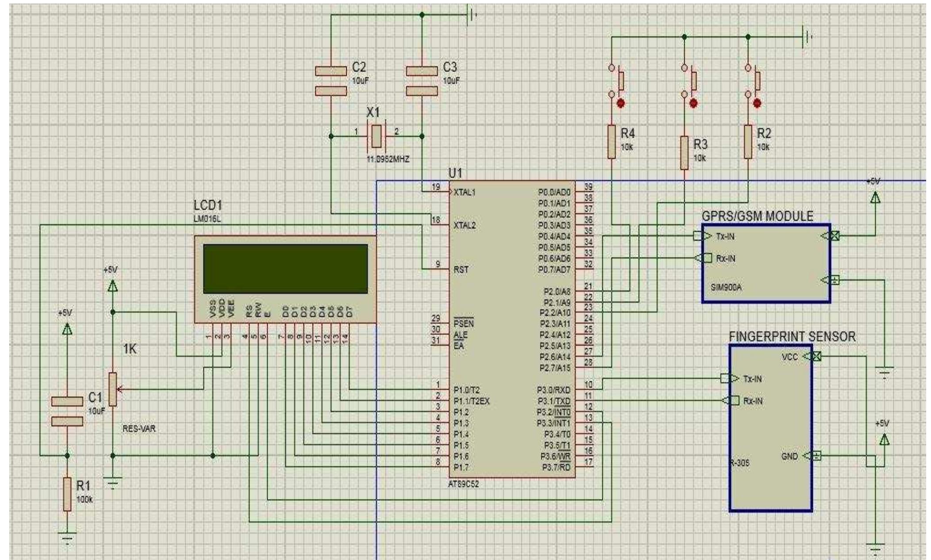The image size is (931, 560).
Task: Click the XTAL1 pin label on U1
Action: (x=464, y=192)
